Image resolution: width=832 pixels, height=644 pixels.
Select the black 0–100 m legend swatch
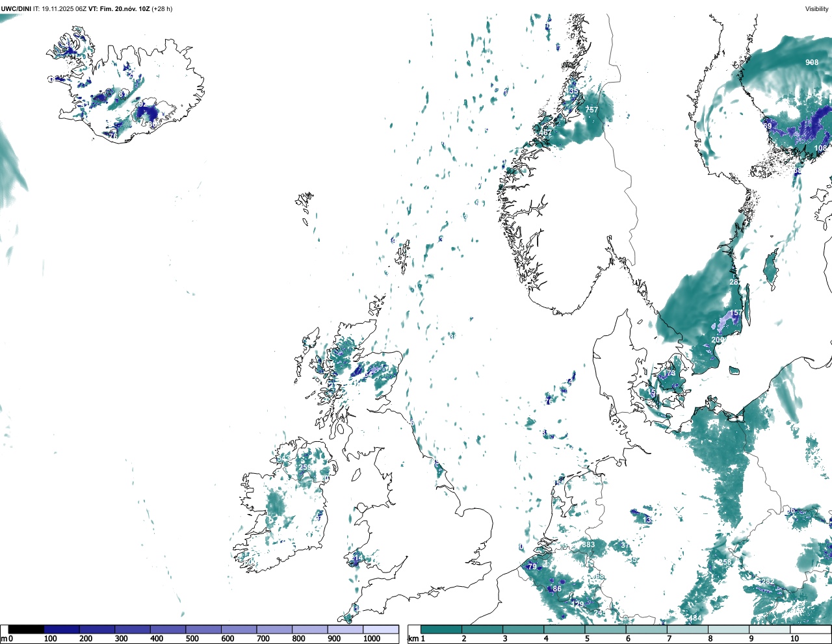click(26, 629)
